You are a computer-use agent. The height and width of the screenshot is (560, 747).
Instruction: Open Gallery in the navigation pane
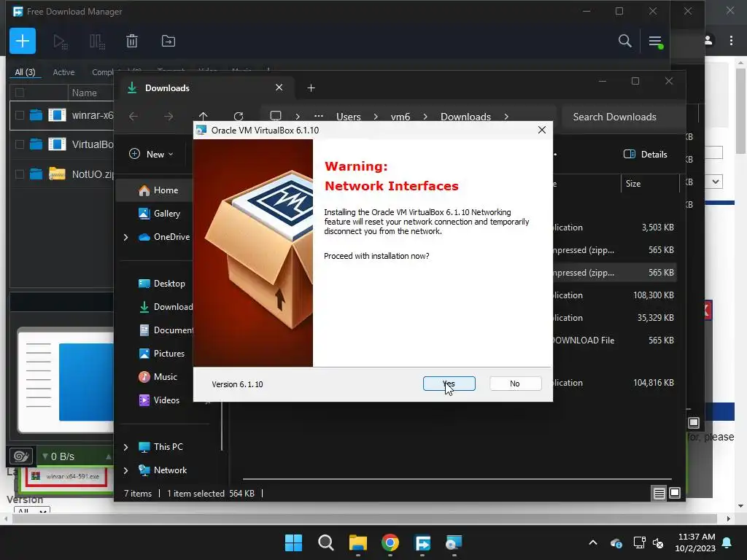click(159, 214)
